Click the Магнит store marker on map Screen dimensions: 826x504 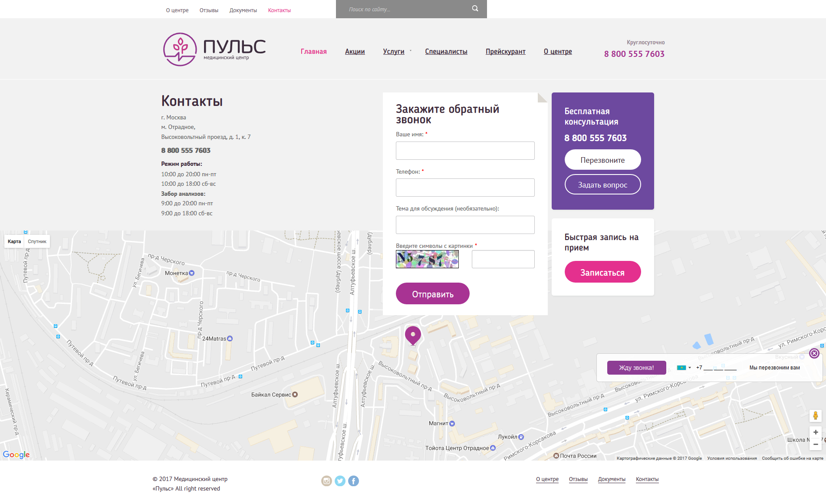tap(452, 423)
